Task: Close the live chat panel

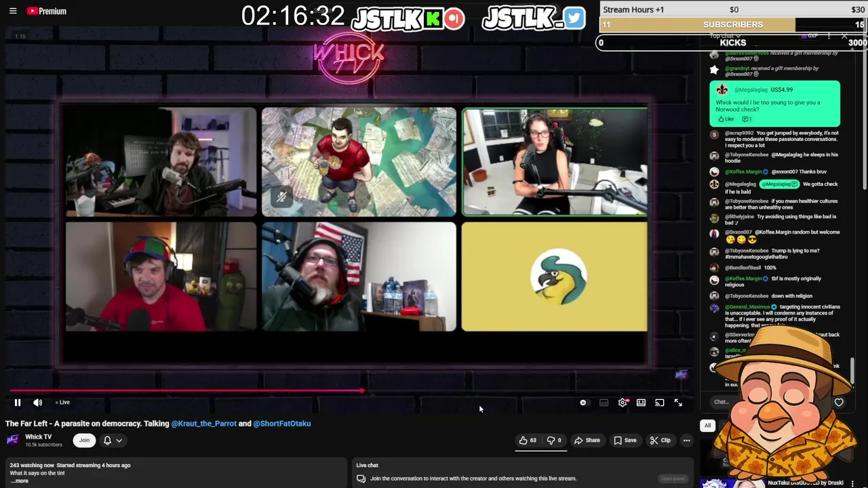Action: click(844, 36)
